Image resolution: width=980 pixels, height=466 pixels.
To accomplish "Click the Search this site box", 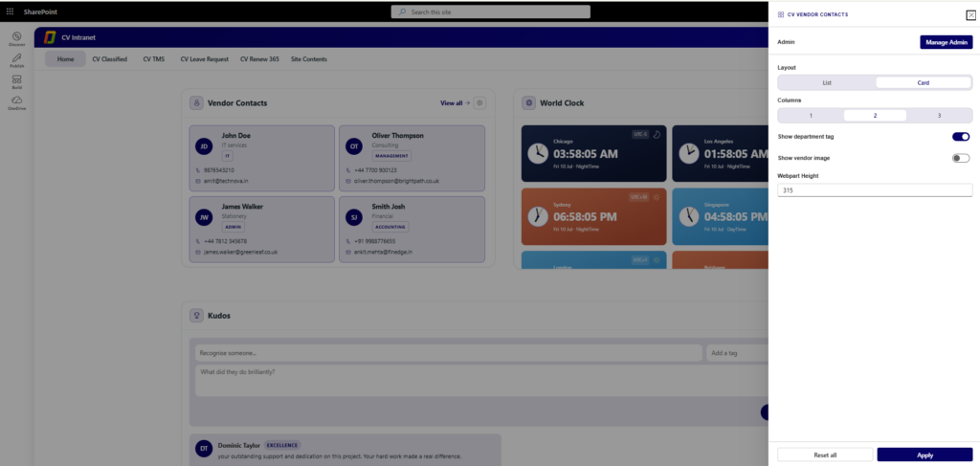I will [491, 11].
